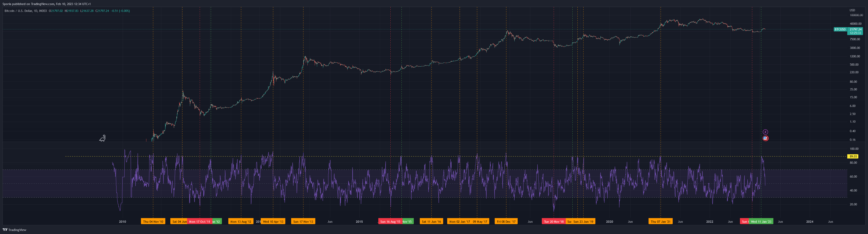Select the Thu 07 Jan '21 date marker
The image size is (868, 234).
660,222
